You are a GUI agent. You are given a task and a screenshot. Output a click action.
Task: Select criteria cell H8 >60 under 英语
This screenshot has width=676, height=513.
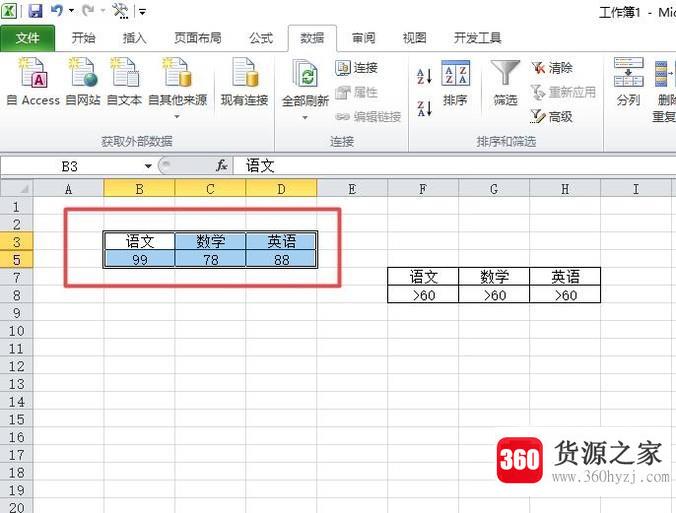point(565,295)
